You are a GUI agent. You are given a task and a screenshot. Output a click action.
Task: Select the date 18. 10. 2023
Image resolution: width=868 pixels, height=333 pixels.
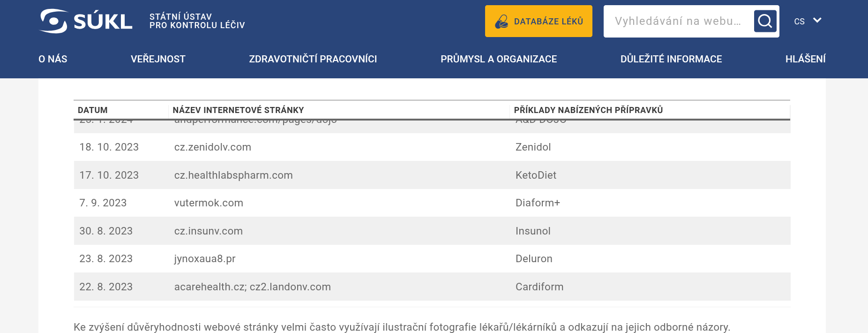[109, 147]
